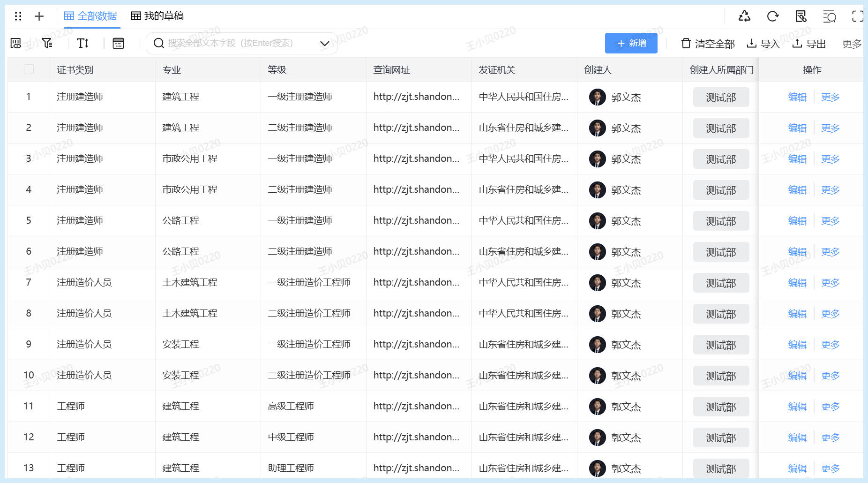This screenshot has height=483, width=868.
Task: Open the recycle bin icon in top toolbar
Action: (x=744, y=16)
